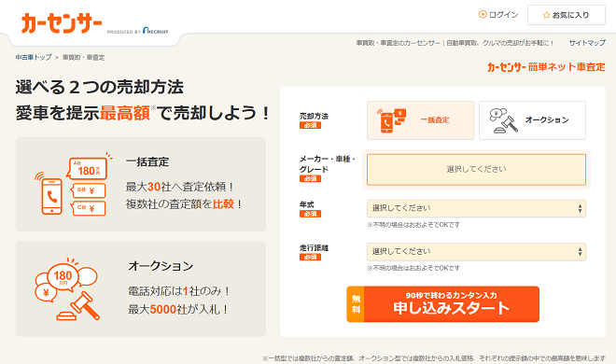Click the カーセンサー logo
Screen dimensions: 616x364
coord(62,22)
